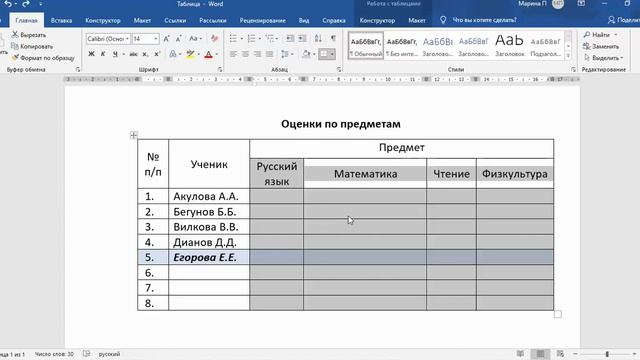Sort the selection alphabetically
Screen dimensions: 640x360
click(318, 39)
